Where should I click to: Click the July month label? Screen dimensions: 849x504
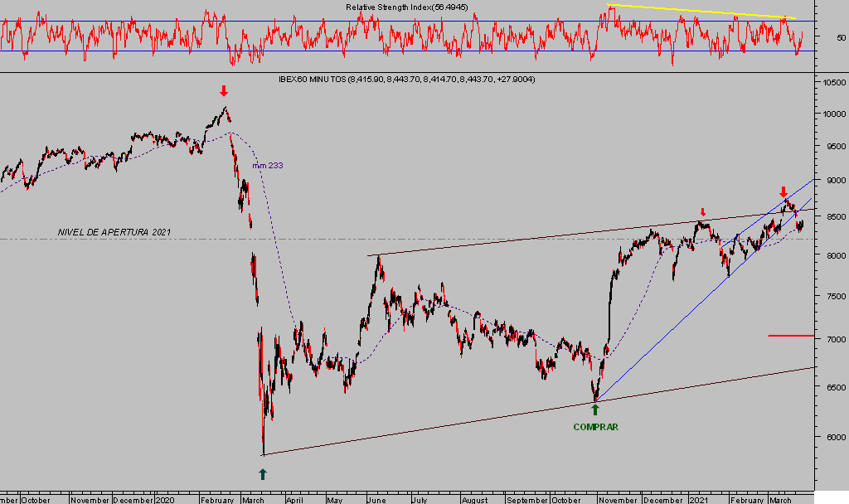(x=419, y=500)
